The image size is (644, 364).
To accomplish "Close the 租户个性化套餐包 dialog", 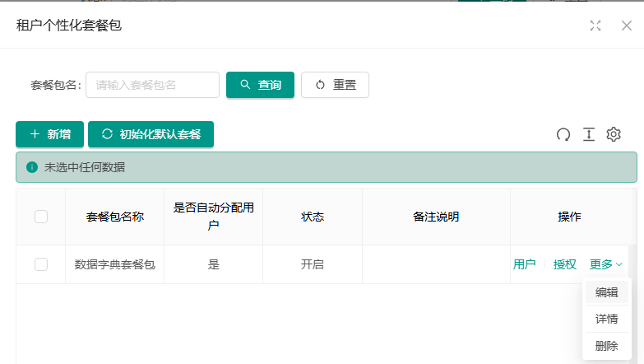I will pos(626,26).
